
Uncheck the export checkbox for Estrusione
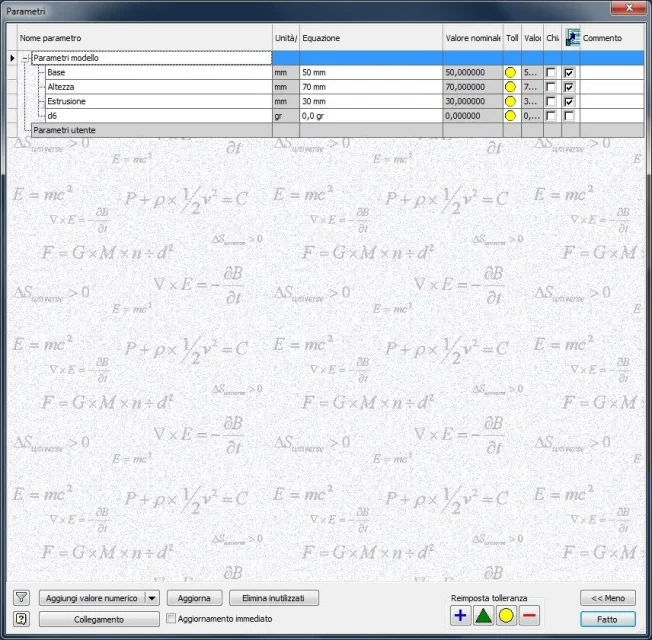click(x=569, y=101)
